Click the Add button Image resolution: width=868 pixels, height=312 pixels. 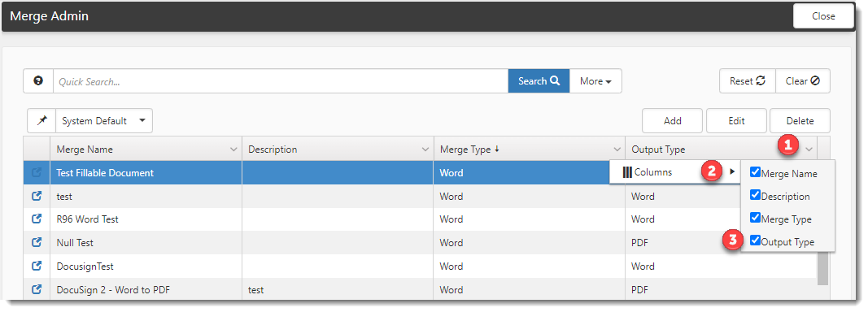point(672,120)
